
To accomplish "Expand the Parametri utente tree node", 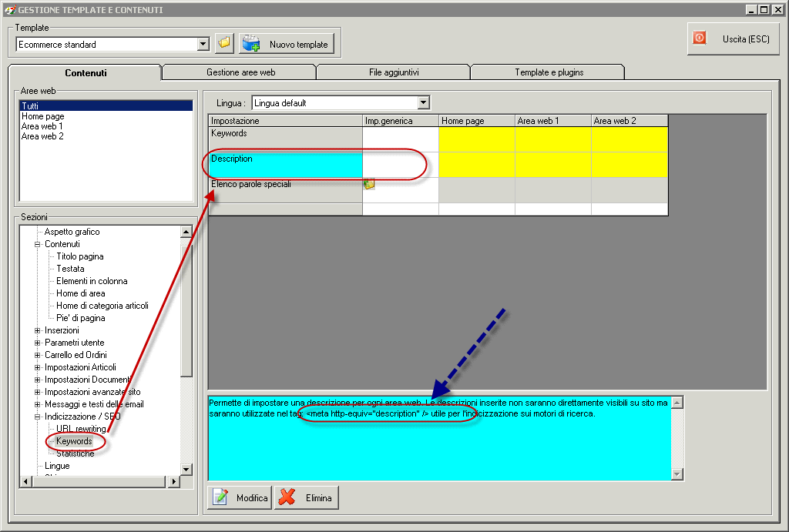I will (37, 343).
